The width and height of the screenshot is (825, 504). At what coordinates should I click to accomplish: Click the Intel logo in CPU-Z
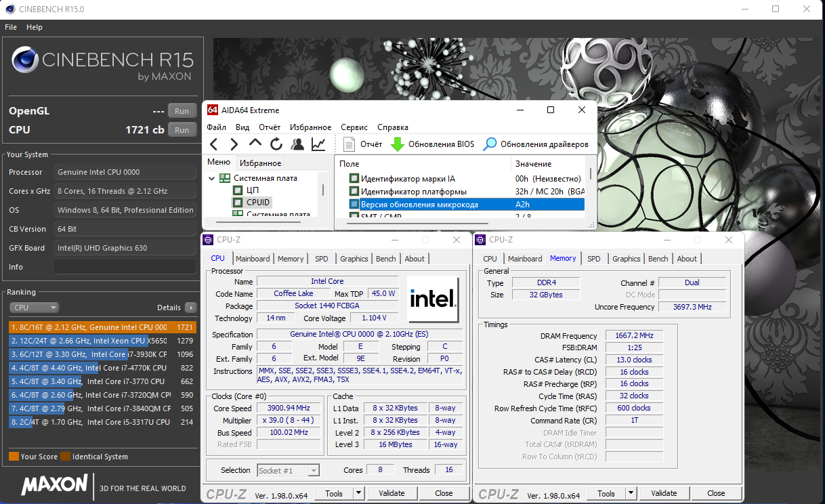click(x=433, y=300)
